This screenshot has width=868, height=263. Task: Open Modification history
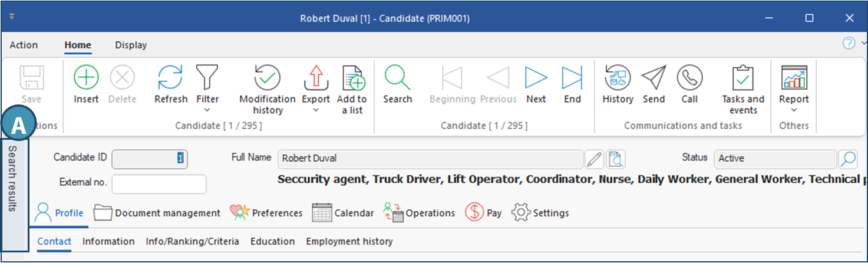coord(267,77)
